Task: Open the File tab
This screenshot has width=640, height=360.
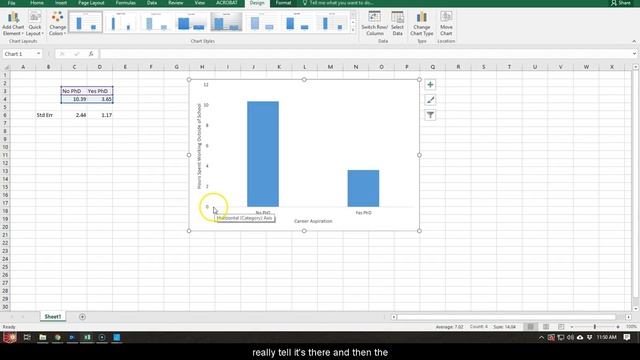Action: (x=11, y=3)
